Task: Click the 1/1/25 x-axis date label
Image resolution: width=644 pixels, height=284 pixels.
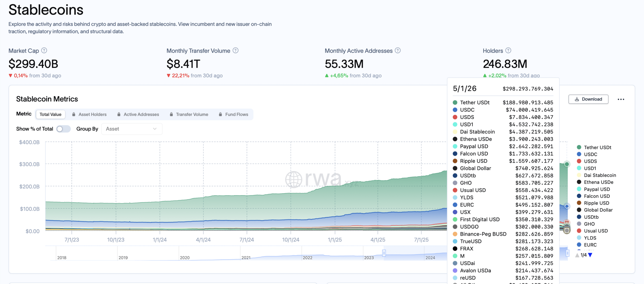Action: pyautogui.click(x=335, y=240)
